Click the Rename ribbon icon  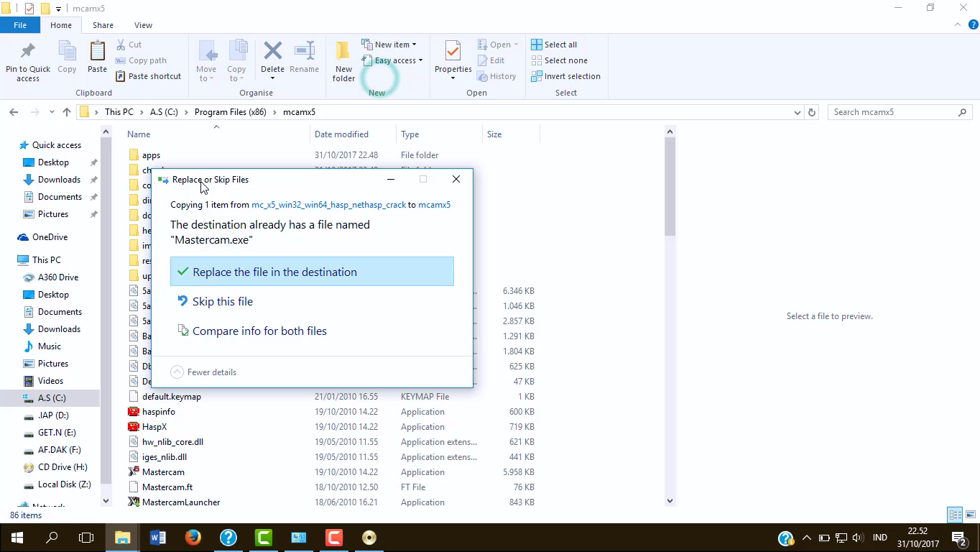coord(304,57)
